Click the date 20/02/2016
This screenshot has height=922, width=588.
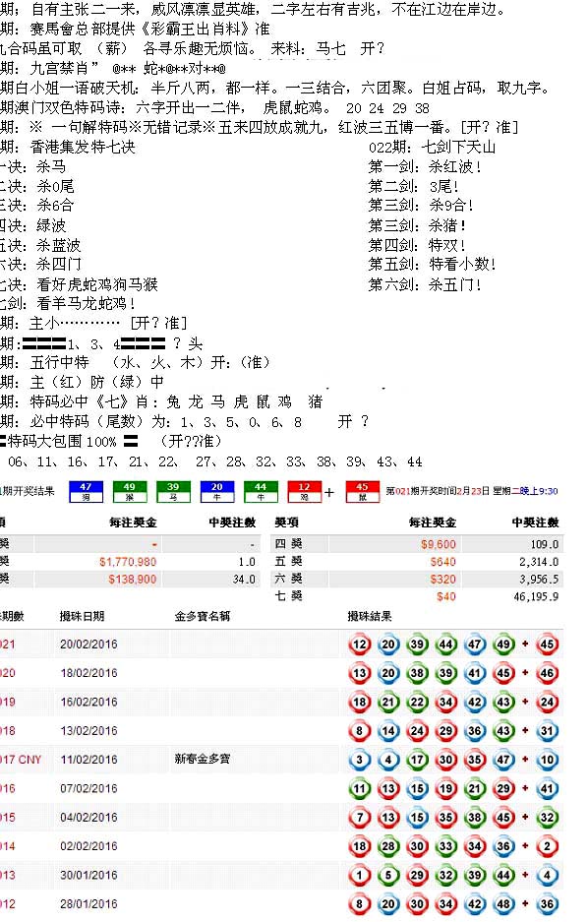coord(88,645)
